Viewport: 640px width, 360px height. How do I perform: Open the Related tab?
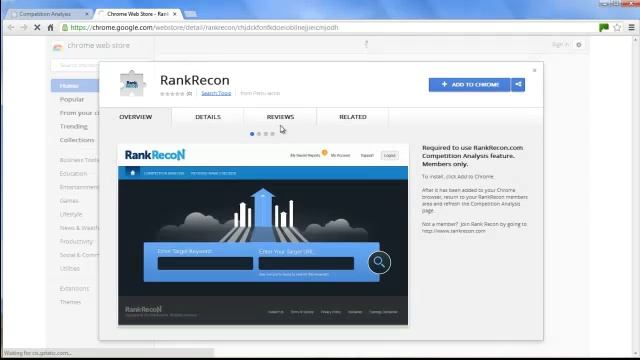[x=353, y=117]
